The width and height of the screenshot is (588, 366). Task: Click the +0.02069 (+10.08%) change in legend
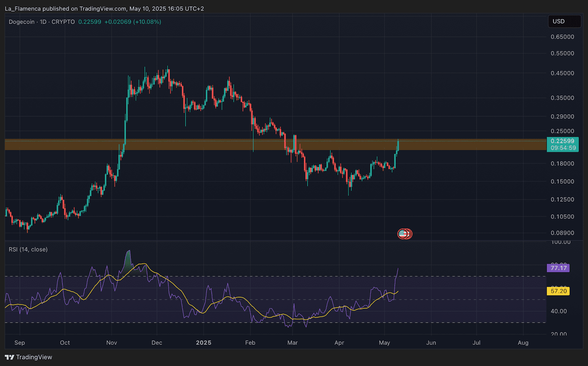tap(133, 22)
